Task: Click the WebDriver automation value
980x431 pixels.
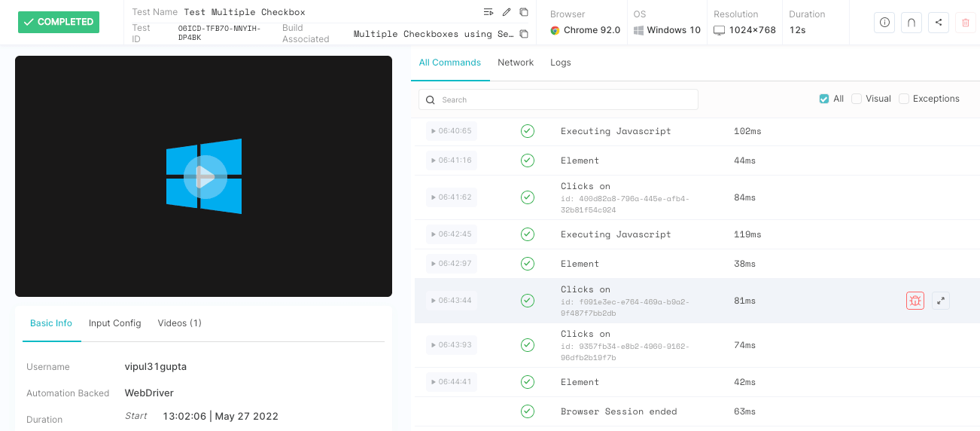Action: (149, 393)
